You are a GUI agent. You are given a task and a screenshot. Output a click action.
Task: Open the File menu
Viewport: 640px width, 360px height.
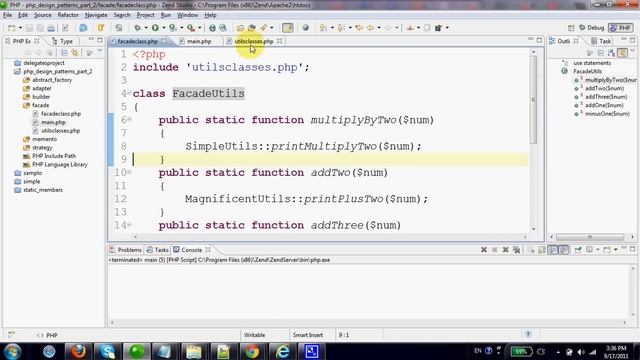[7, 15]
